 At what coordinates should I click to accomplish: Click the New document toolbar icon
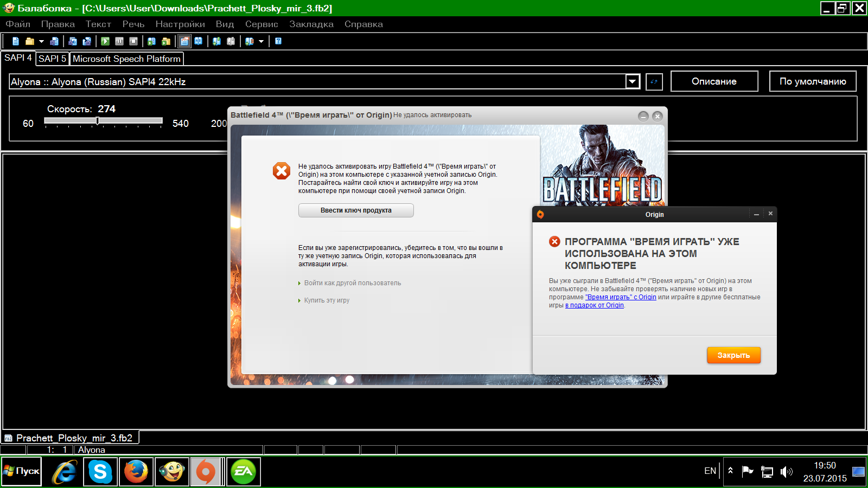(x=16, y=41)
